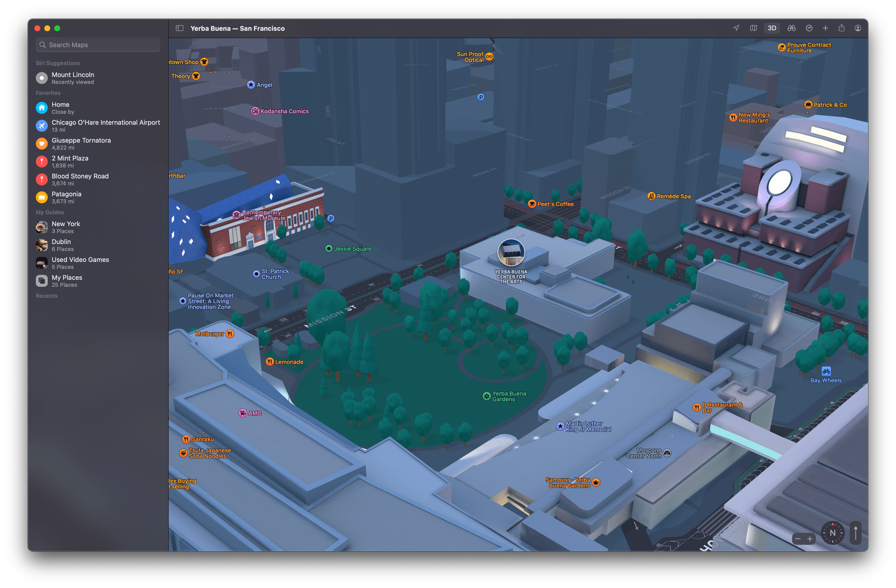896x588 pixels.
Task: Select Moscone Center North marker
Action: click(x=667, y=453)
